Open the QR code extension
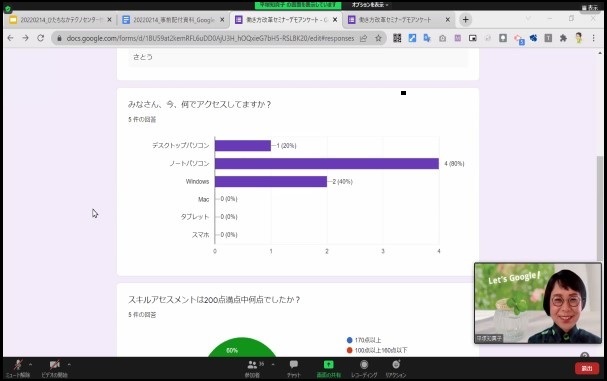The image size is (607, 381). coord(397,38)
